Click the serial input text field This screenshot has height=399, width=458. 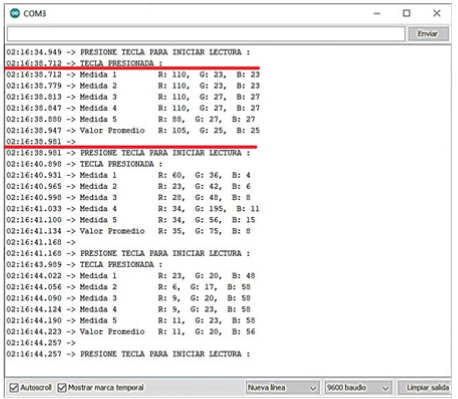point(206,34)
